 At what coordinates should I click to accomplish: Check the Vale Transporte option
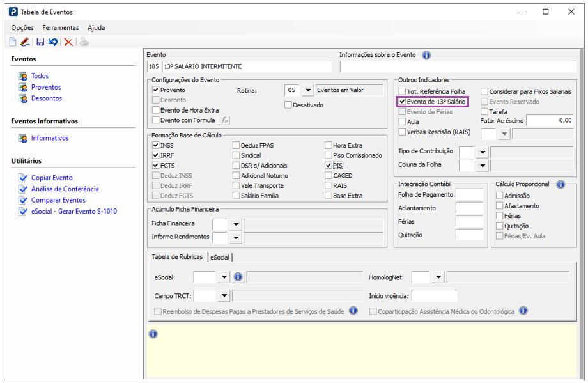click(236, 185)
